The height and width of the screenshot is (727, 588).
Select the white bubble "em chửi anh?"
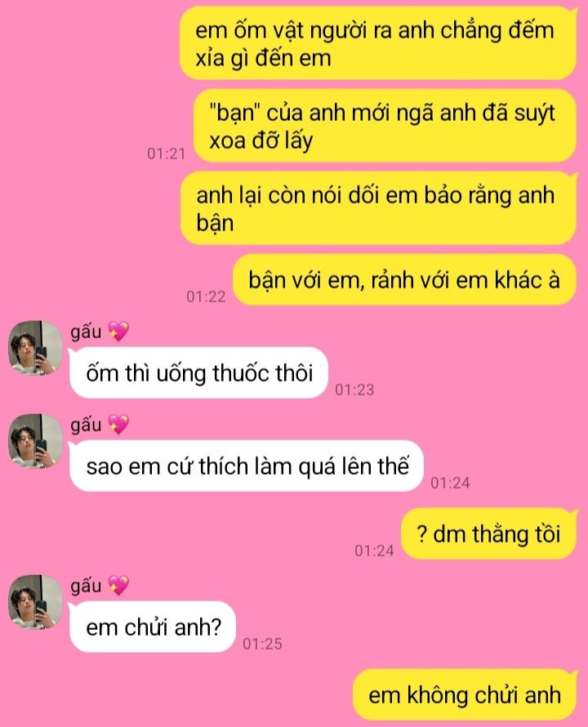(152, 627)
